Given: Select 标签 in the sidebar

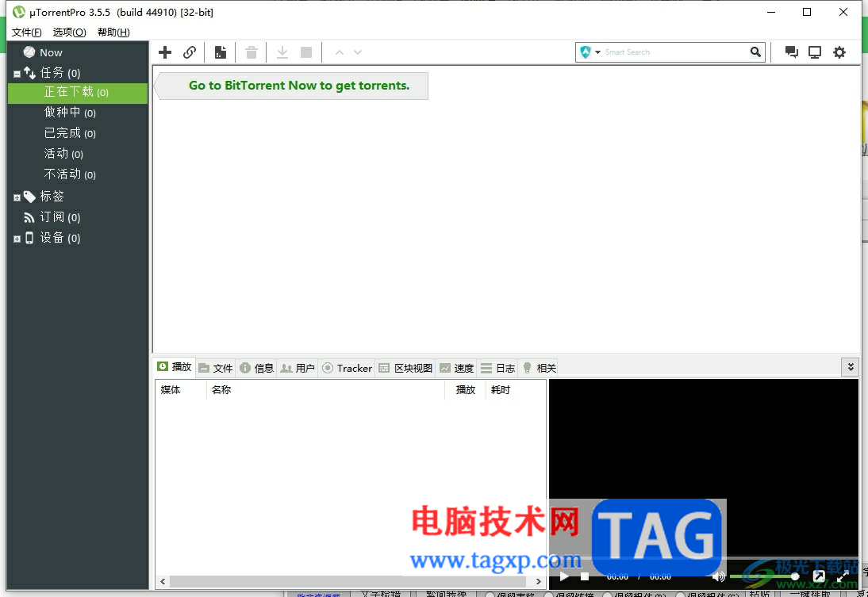Looking at the screenshot, I should point(52,197).
